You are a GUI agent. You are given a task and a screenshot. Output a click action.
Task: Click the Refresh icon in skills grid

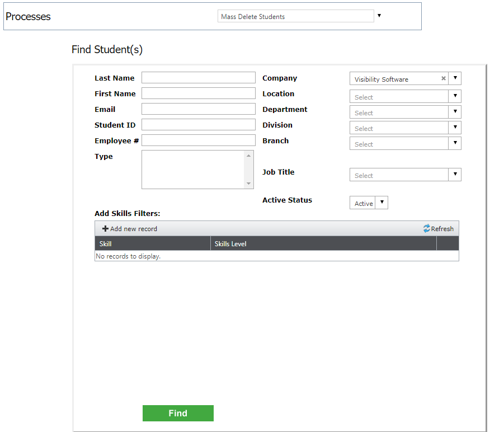427,229
